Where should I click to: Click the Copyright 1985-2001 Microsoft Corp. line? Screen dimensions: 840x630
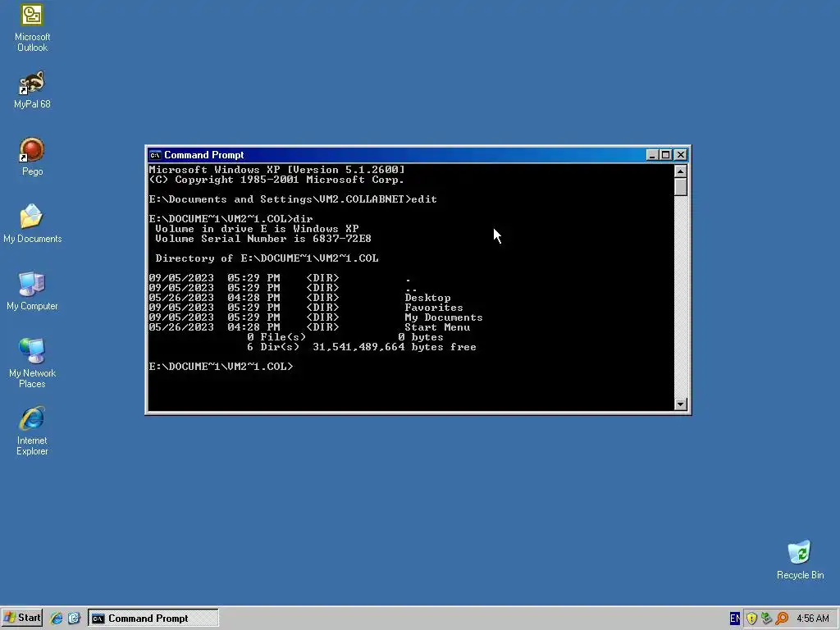[276, 180]
